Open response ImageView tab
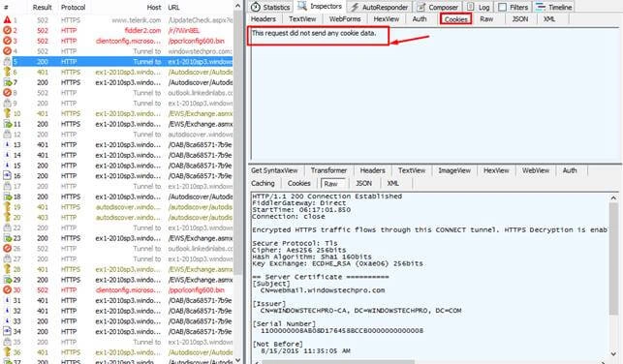Screen dimensions: 623x364 [x=454, y=170]
